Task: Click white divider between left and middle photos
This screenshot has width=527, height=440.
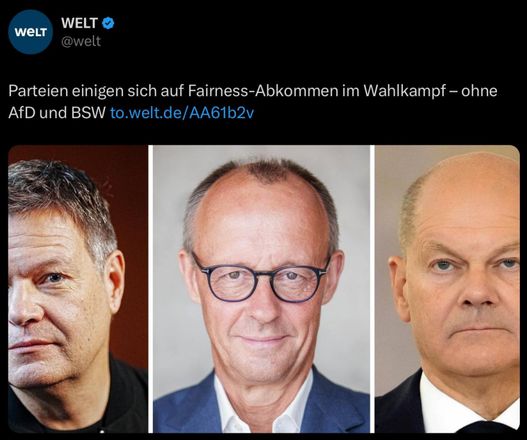Action: [150, 289]
